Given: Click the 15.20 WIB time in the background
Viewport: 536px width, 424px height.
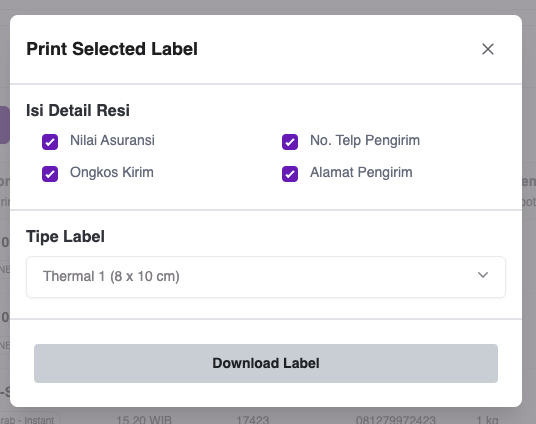Looking at the screenshot, I should coord(144,420).
